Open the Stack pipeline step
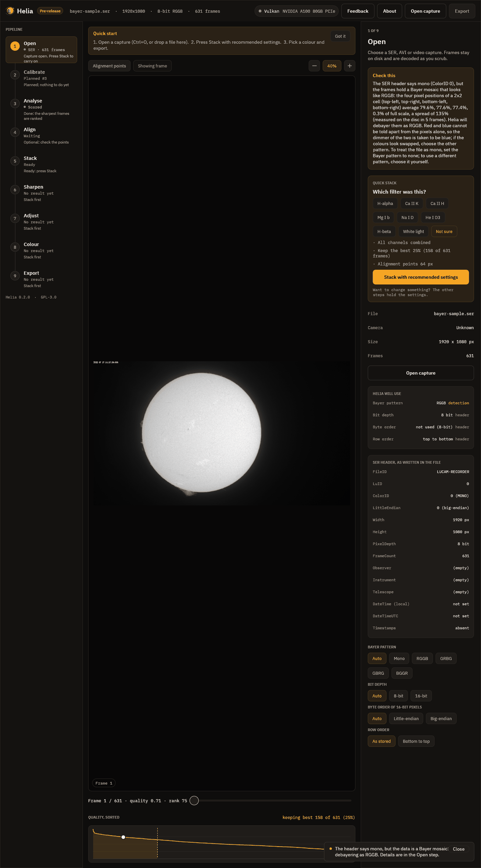 (42, 164)
